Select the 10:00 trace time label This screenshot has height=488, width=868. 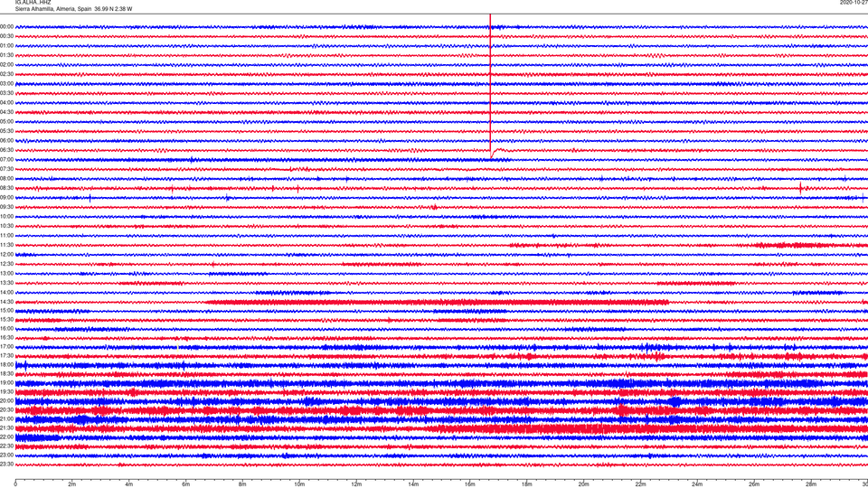tap(6, 216)
